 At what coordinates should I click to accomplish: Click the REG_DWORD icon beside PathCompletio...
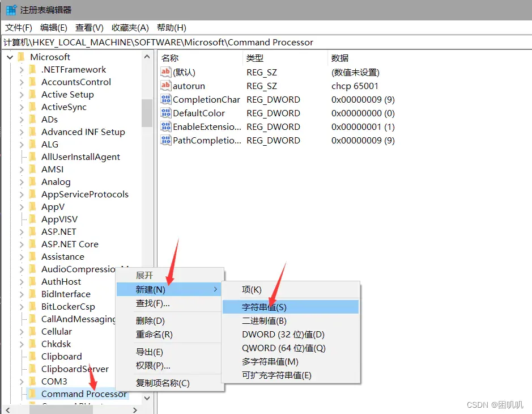[167, 140]
